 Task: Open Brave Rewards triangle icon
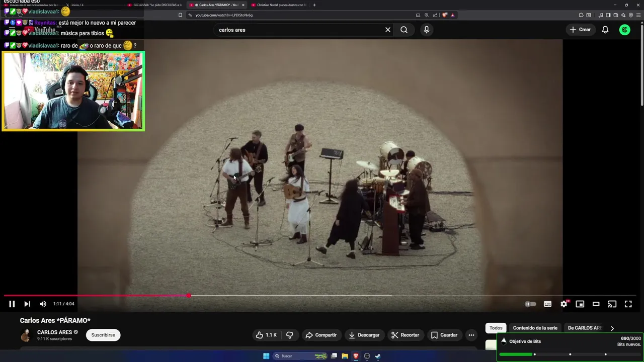[x=452, y=15]
